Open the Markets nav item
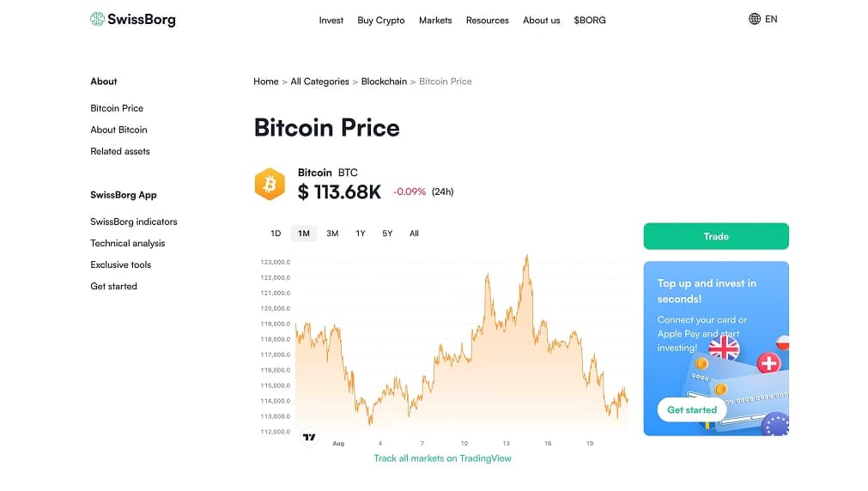 pos(435,21)
